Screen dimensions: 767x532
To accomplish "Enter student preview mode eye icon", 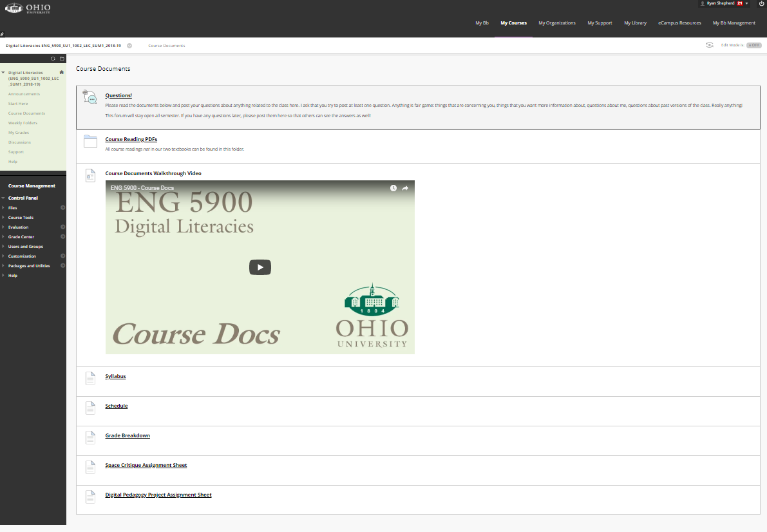I will (709, 45).
